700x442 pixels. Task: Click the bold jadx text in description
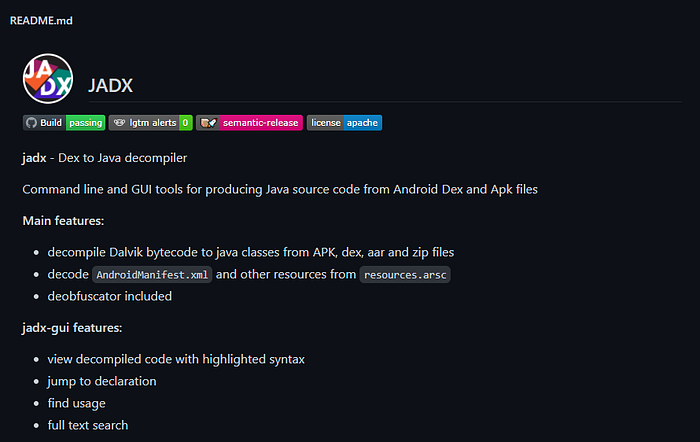point(34,158)
